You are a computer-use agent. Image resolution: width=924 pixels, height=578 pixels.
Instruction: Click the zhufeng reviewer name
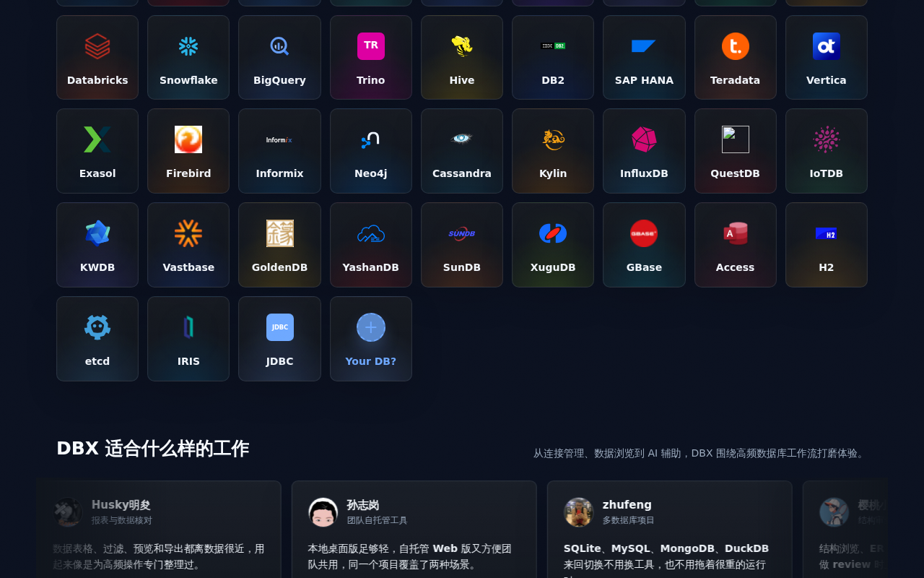[627, 504]
